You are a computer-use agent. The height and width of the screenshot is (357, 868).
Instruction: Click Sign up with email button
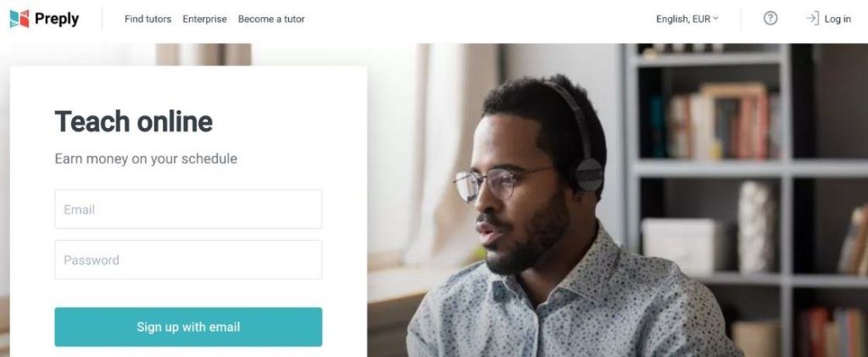[188, 327]
